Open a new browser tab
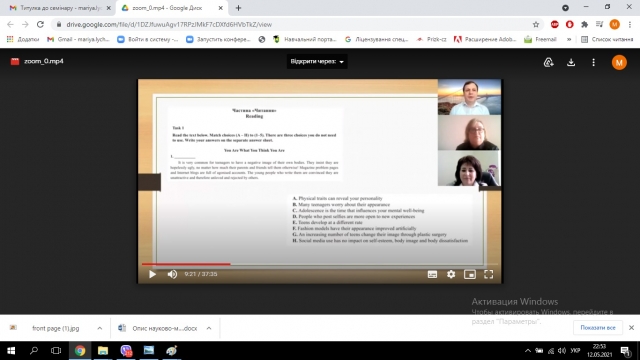The height and width of the screenshot is (360, 640). pyautogui.click(x=238, y=8)
